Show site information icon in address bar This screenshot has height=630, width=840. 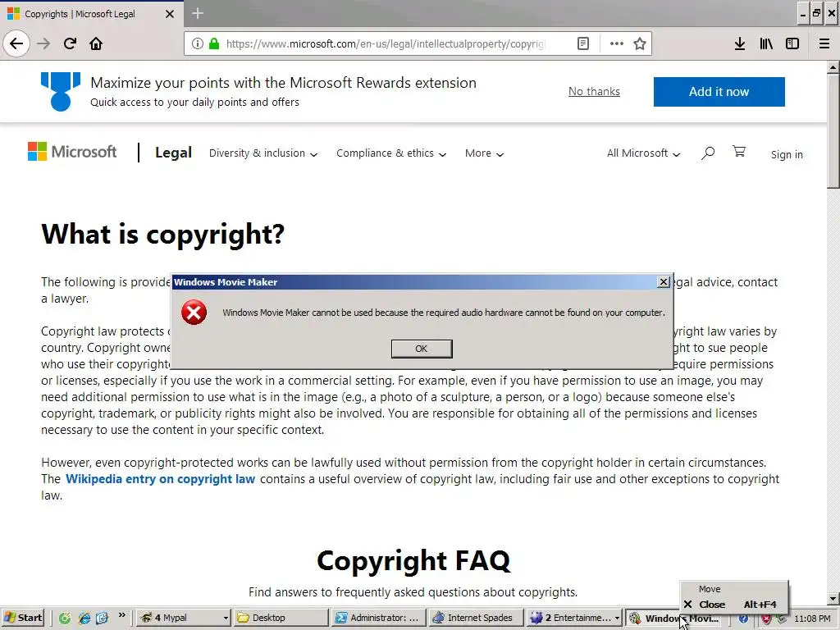pos(198,43)
